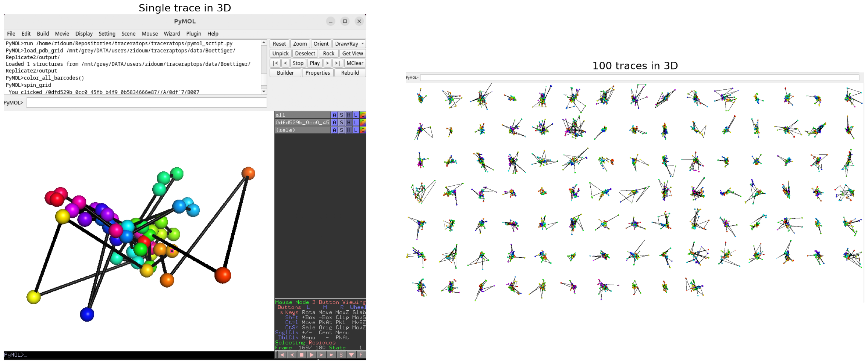This screenshot has width=868, height=364.
Task: Click the Stop button in top panel
Action: [x=298, y=63]
